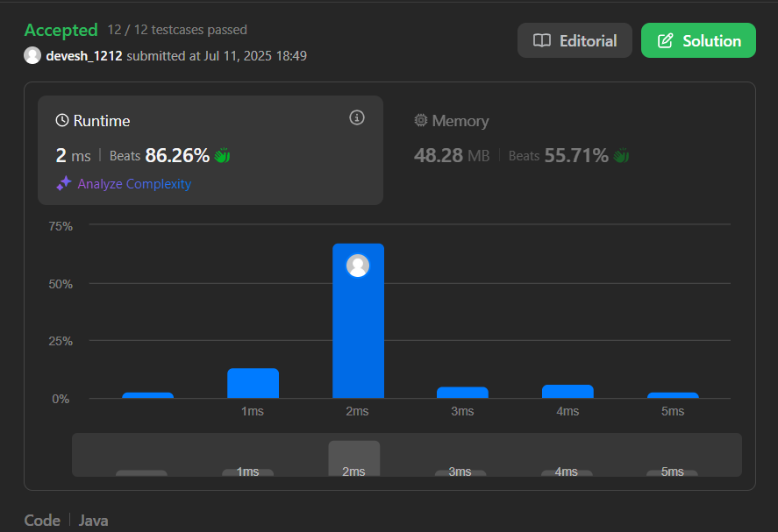This screenshot has width=778, height=532.
Task: Click the Accepted status text
Action: (x=61, y=31)
